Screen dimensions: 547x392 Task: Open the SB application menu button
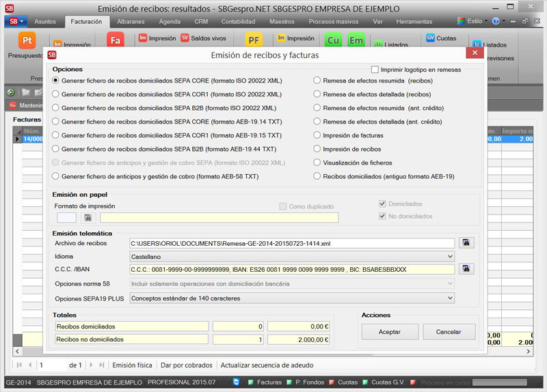14,21
